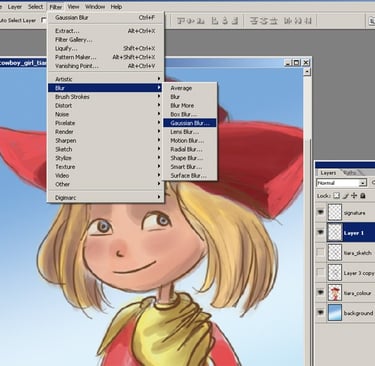Expand the Render filter submenu

[x=105, y=132]
